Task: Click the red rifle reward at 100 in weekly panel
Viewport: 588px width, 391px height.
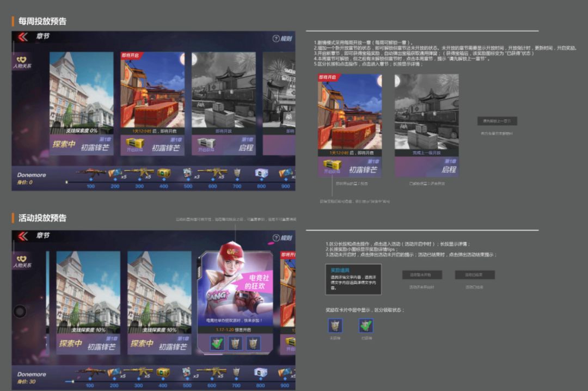Action: tap(90, 173)
